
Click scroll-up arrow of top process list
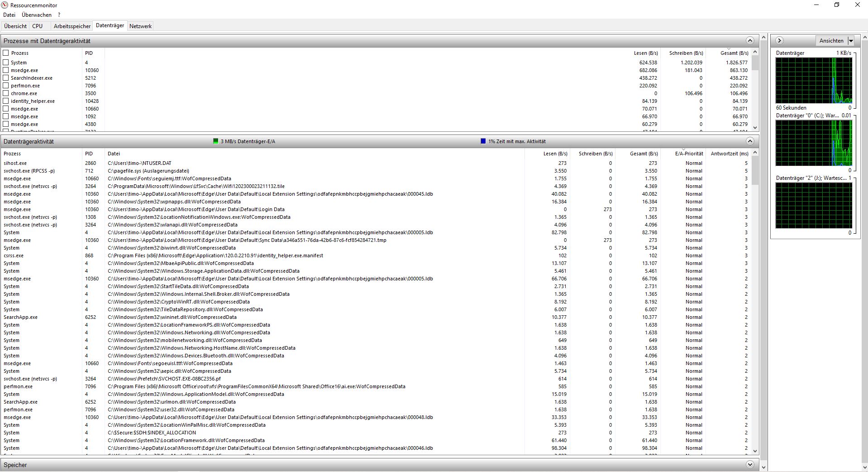[755, 52]
